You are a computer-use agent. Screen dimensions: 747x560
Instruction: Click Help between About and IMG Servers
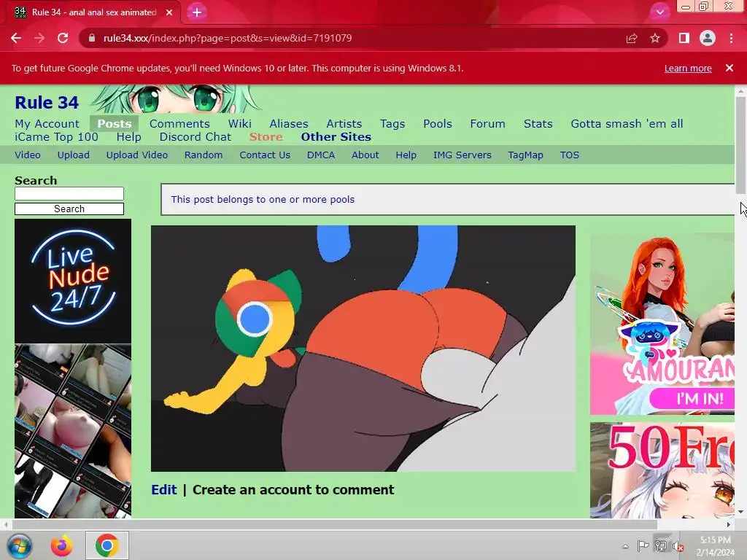click(x=406, y=155)
